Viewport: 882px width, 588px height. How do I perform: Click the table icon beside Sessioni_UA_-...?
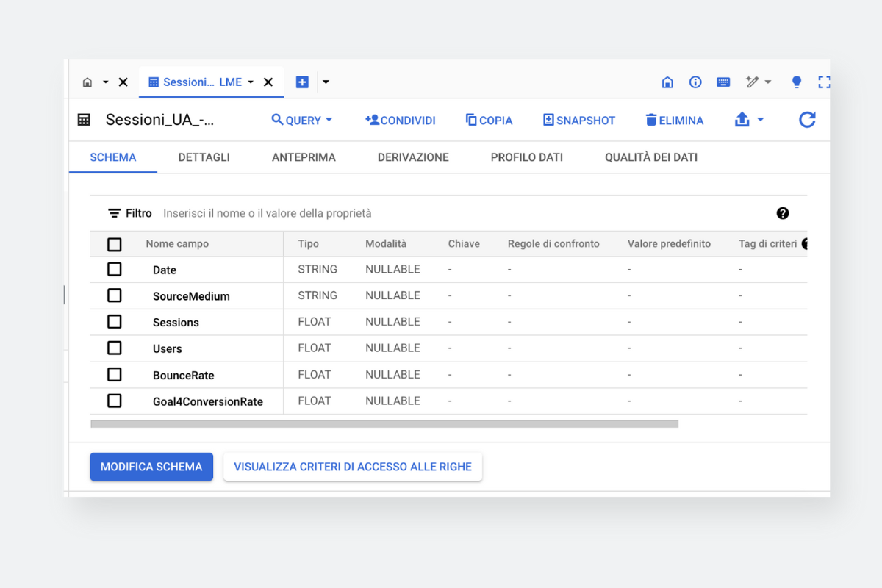point(84,120)
